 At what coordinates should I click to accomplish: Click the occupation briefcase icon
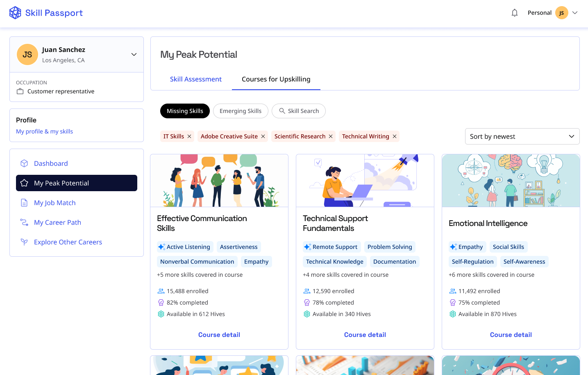[20, 91]
